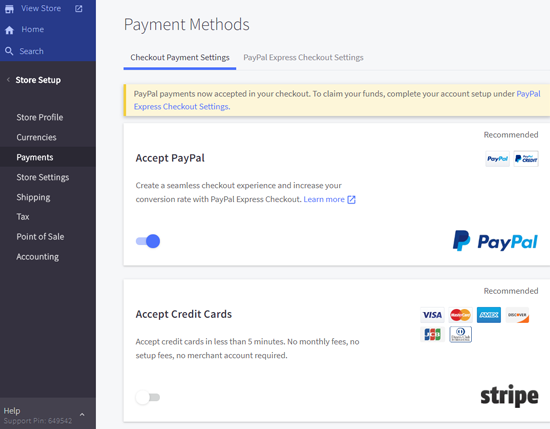Click the back chevron beside Store Setup
The image size is (550, 429).
point(8,80)
